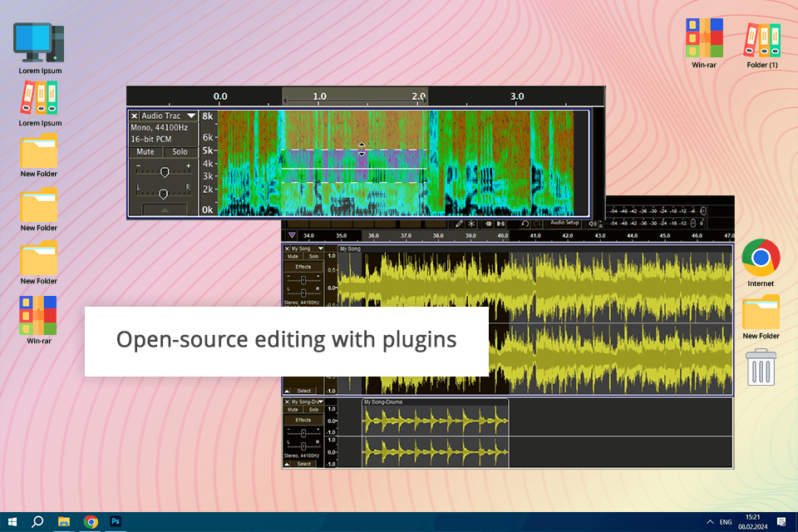
Task: Solo the Audio Track spectrogram
Action: (x=180, y=152)
